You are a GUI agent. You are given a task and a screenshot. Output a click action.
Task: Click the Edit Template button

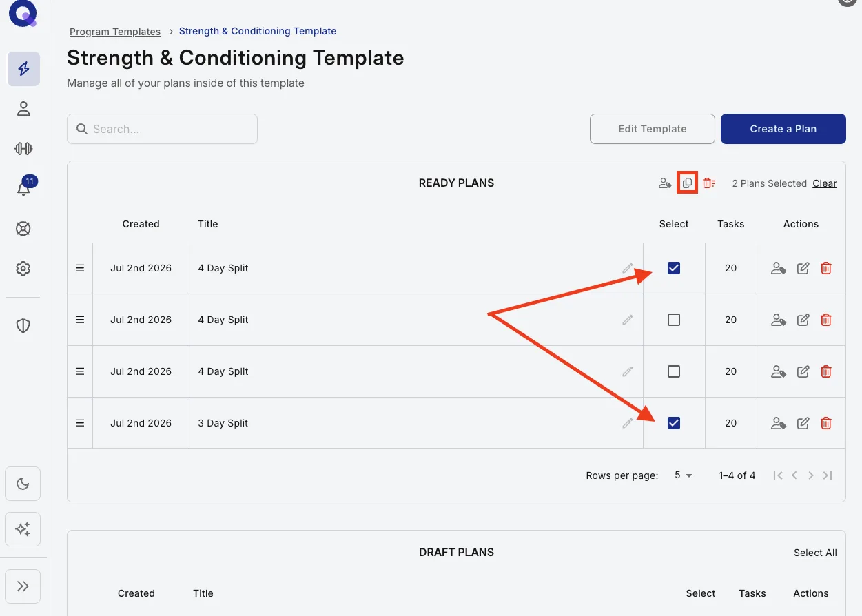pos(652,129)
